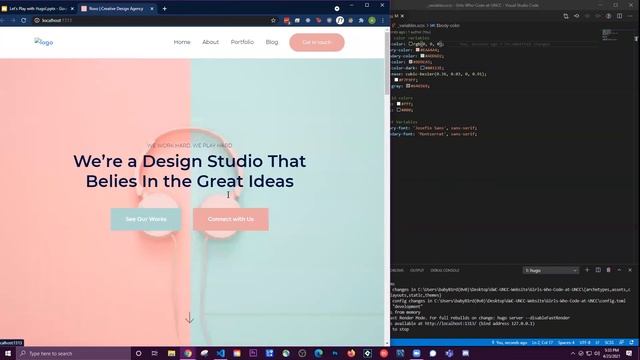
Task: Reload the localhost page in Chrome
Action: [24, 20]
